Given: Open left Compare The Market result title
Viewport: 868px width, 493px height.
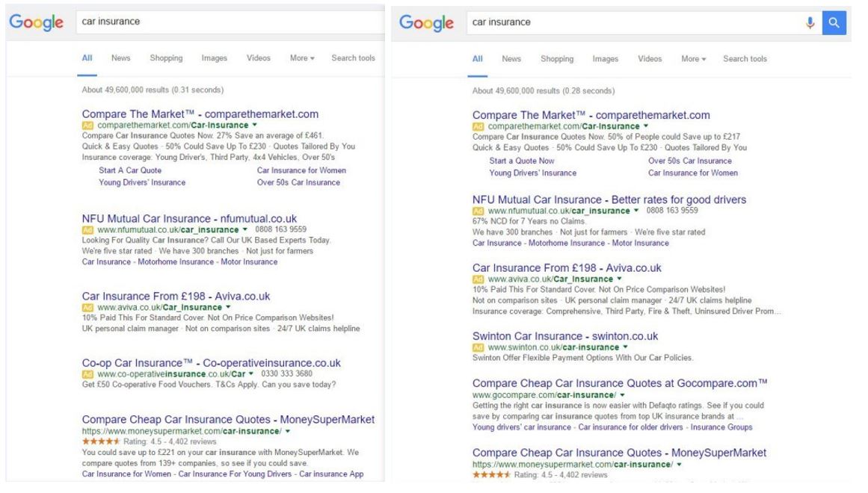Looking at the screenshot, I should click(x=200, y=114).
